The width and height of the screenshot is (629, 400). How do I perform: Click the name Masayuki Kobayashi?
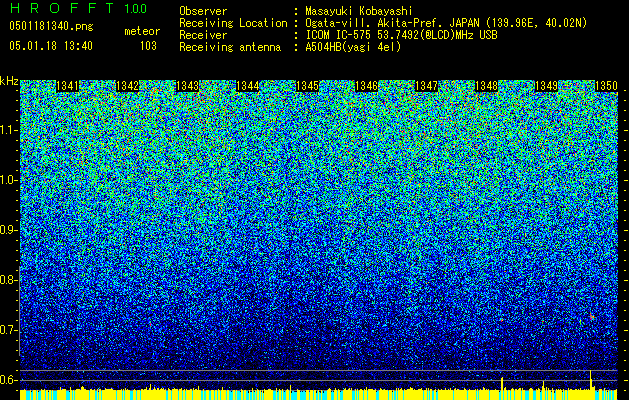coord(359,11)
